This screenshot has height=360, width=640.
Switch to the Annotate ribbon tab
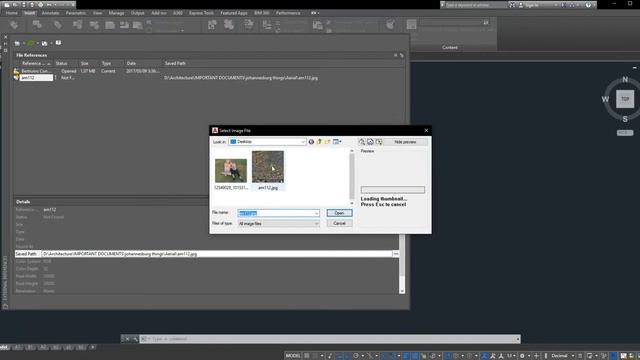(x=50, y=13)
